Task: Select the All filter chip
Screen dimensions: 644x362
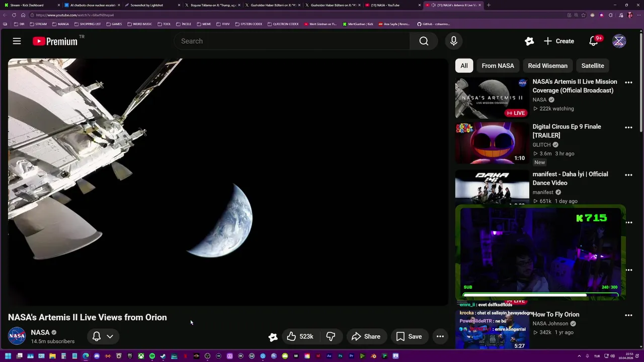Action: click(464, 66)
